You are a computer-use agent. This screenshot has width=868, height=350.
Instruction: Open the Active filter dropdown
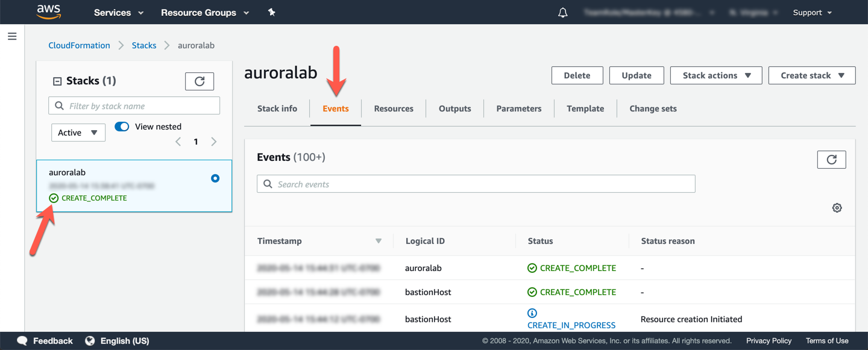point(78,133)
